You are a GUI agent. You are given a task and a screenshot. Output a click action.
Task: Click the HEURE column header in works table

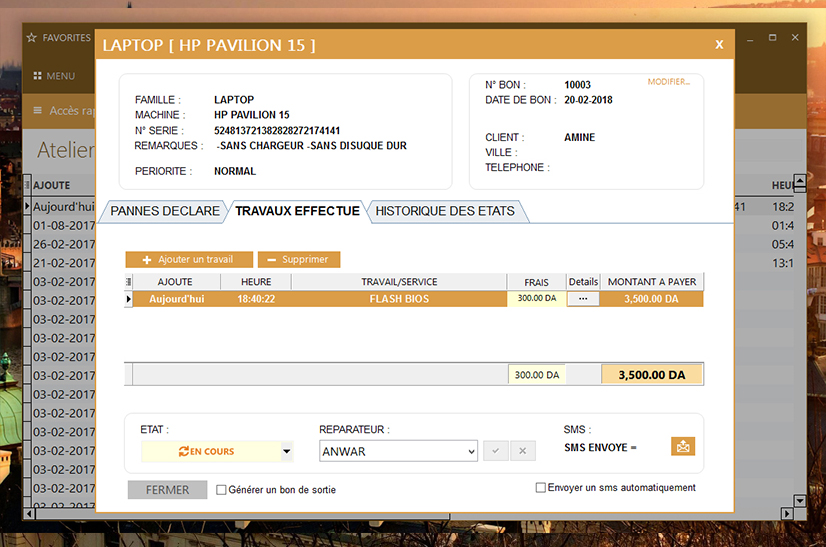[x=256, y=282]
